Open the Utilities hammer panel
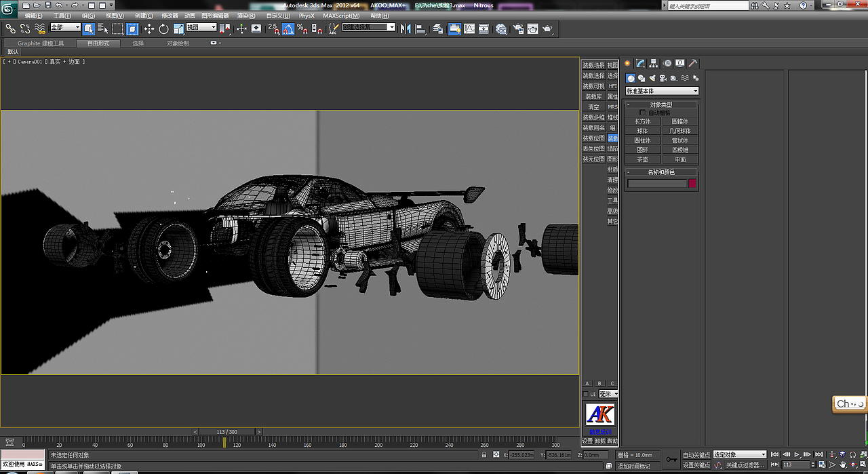Screen dimensions: 868x474 [x=692, y=63]
